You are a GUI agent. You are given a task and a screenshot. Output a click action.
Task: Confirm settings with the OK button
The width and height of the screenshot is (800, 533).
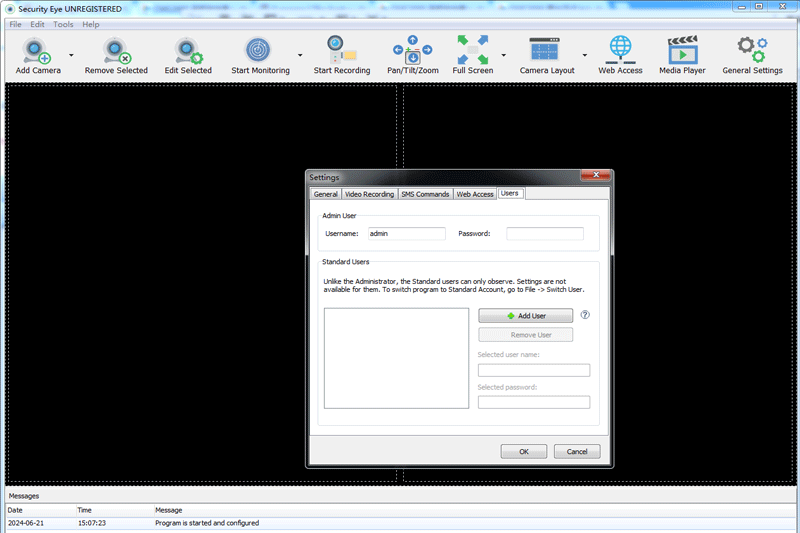click(x=524, y=452)
